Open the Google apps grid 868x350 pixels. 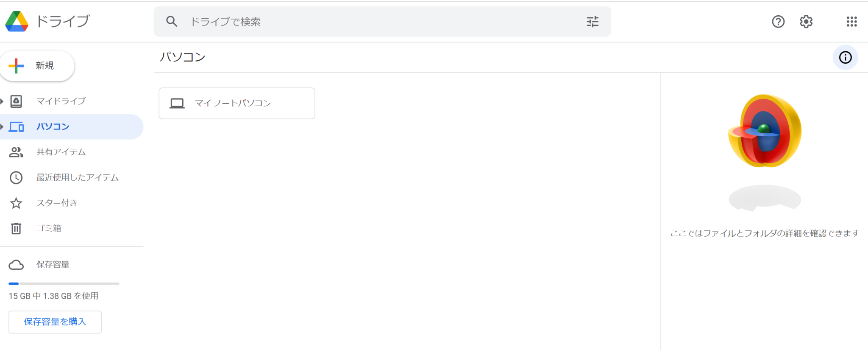(851, 22)
